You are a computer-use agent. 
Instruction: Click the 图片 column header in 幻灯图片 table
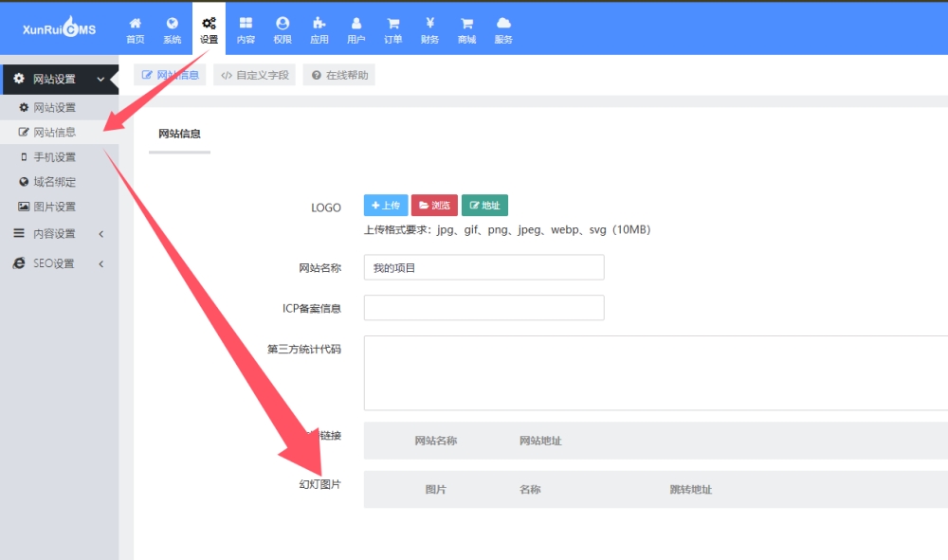[435, 489]
